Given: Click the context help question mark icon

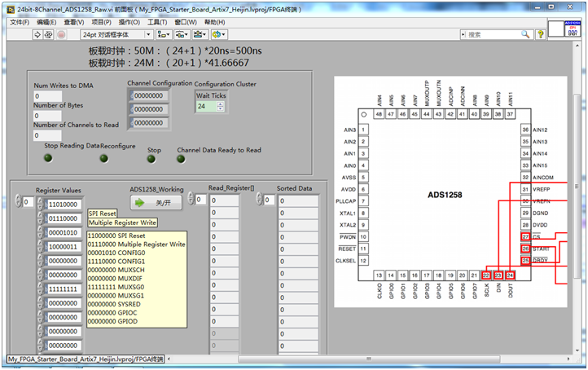Looking at the screenshot, I should 541,34.
